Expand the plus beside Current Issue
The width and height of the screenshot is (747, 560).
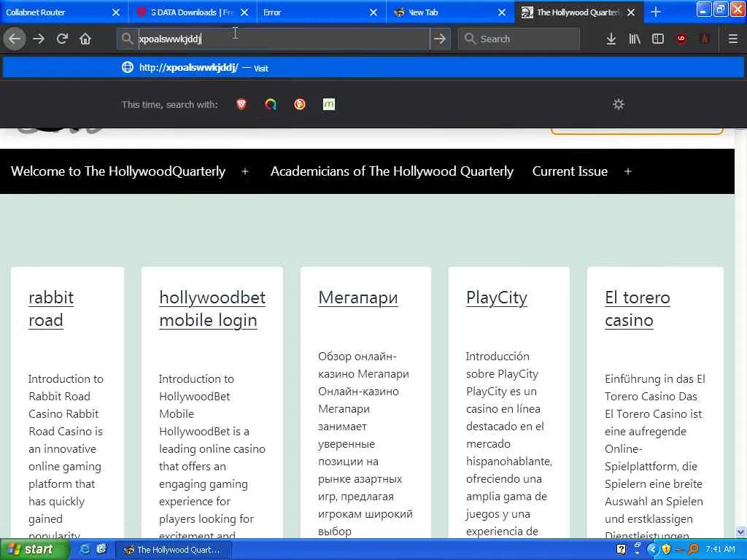point(628,171)
